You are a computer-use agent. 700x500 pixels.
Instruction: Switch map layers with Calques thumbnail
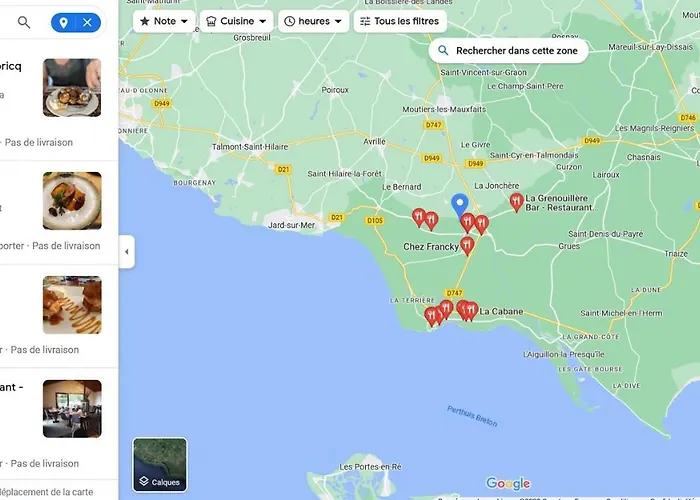tap(160, 464)
